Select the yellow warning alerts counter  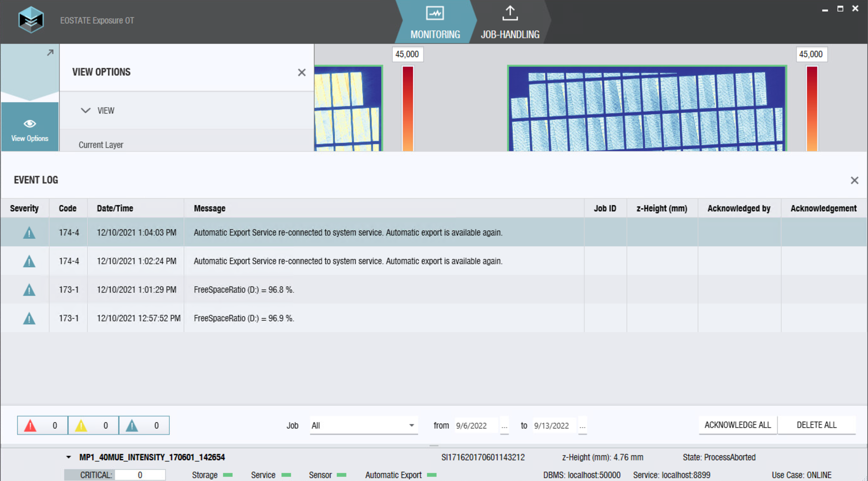93,425
